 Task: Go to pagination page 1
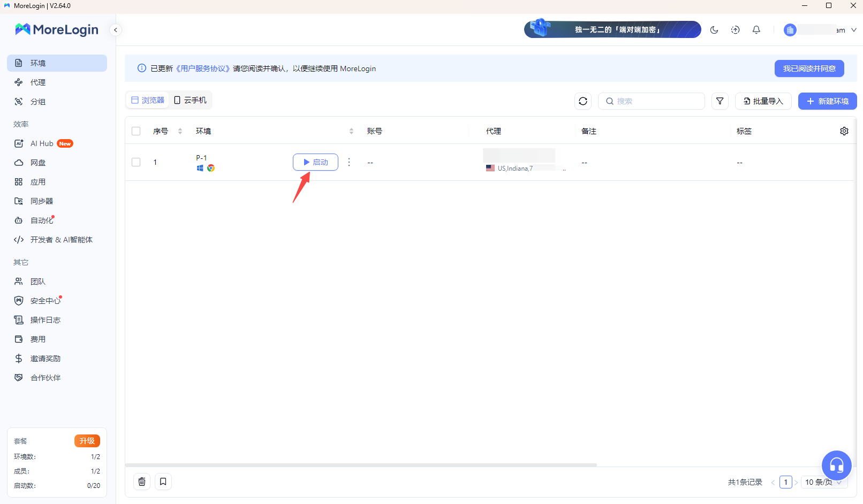pos(786,482)
